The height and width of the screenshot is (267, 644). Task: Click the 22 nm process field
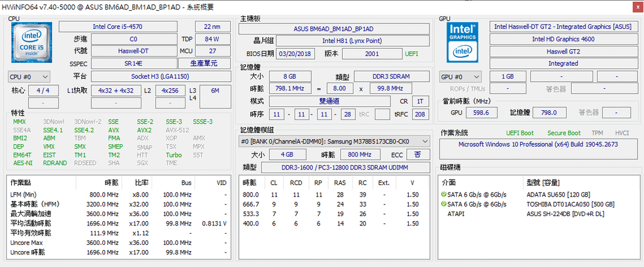pos(213,26)
